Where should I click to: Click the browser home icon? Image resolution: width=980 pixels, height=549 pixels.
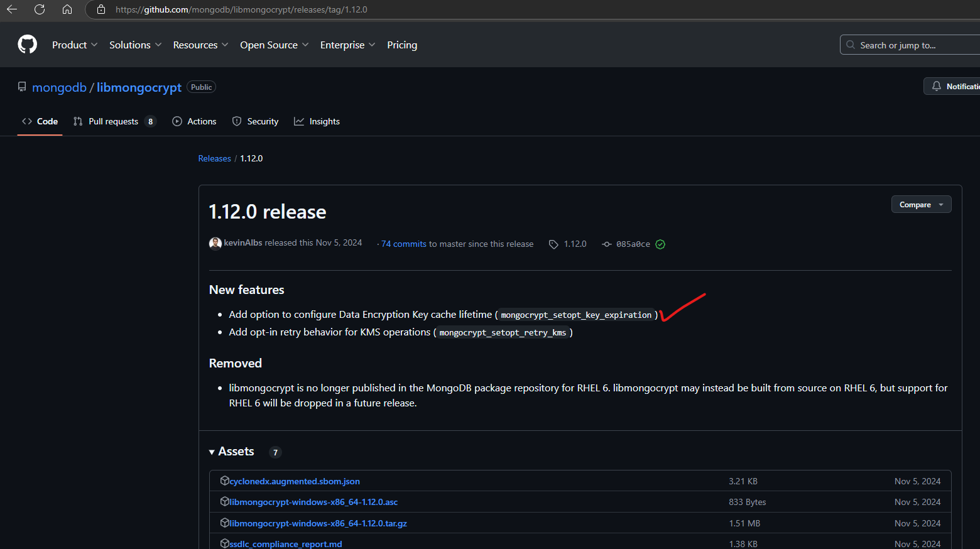click(67, 9)
